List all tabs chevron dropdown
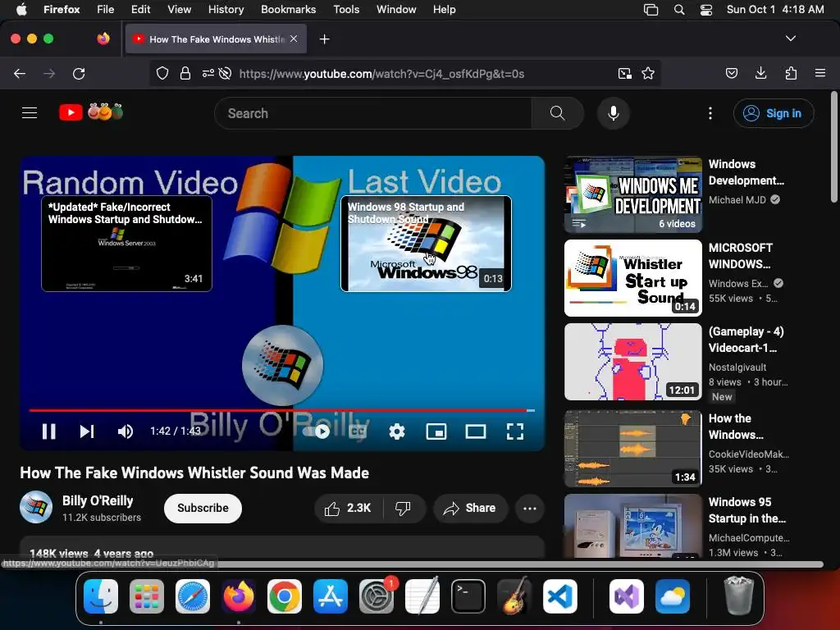 (790, 39)
